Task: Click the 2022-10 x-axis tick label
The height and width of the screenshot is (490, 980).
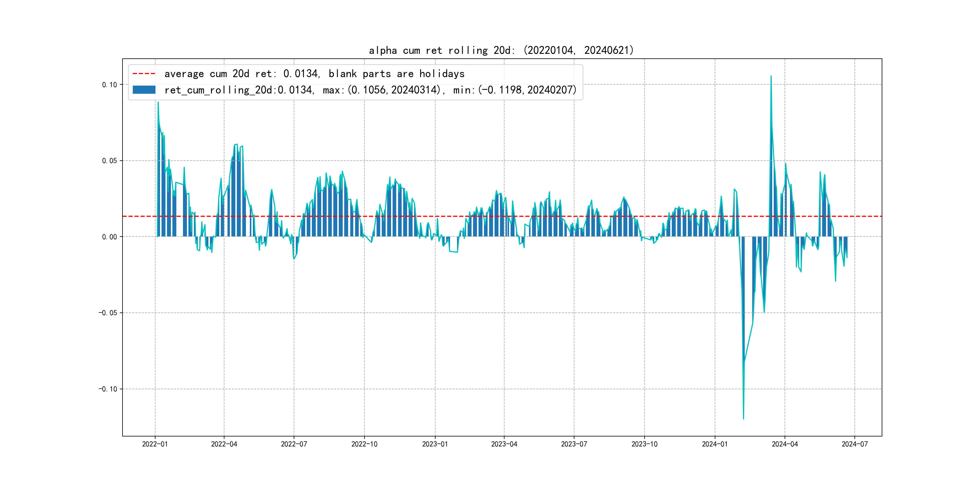Action: coord(364,444)
